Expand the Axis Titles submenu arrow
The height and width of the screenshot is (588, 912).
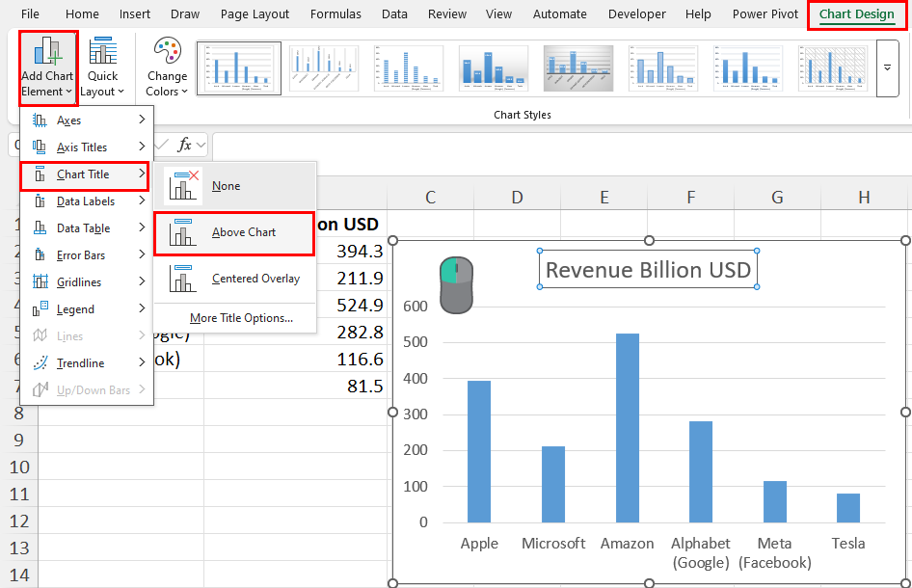click(x=142, y=147)
